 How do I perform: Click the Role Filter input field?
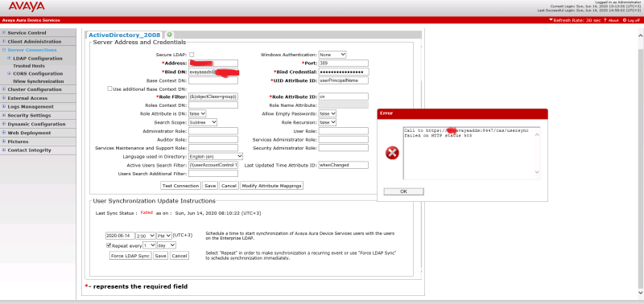(x=213, y=97)
